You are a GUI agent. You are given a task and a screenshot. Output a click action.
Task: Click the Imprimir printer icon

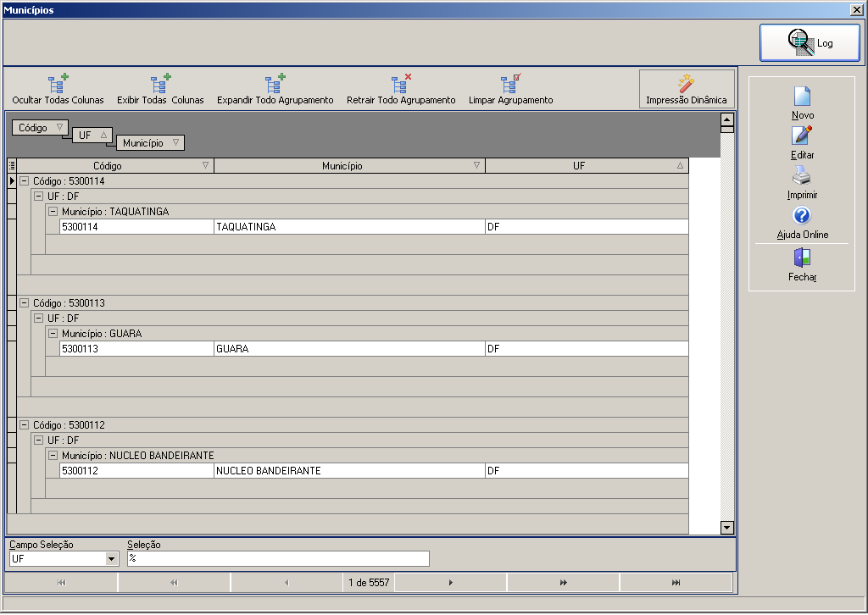[802, 175]
